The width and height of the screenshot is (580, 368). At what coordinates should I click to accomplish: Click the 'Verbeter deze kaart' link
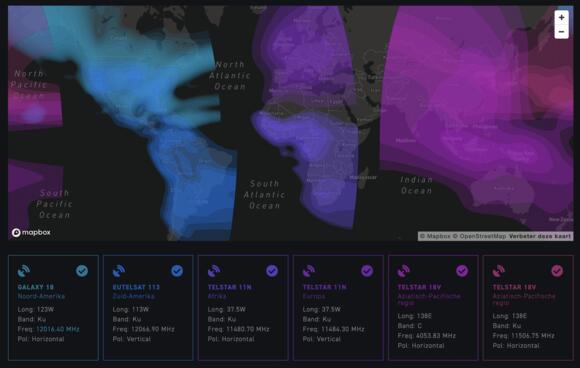[540, 236]
